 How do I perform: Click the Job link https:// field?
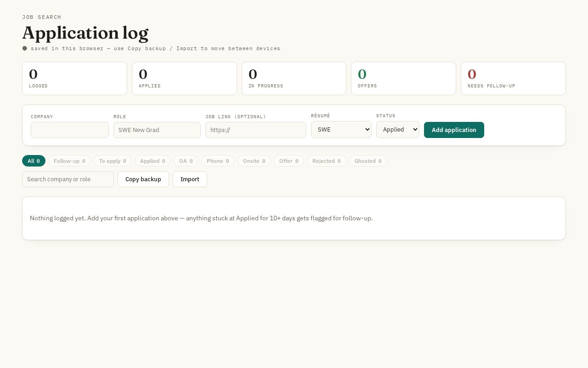point(256,130)
